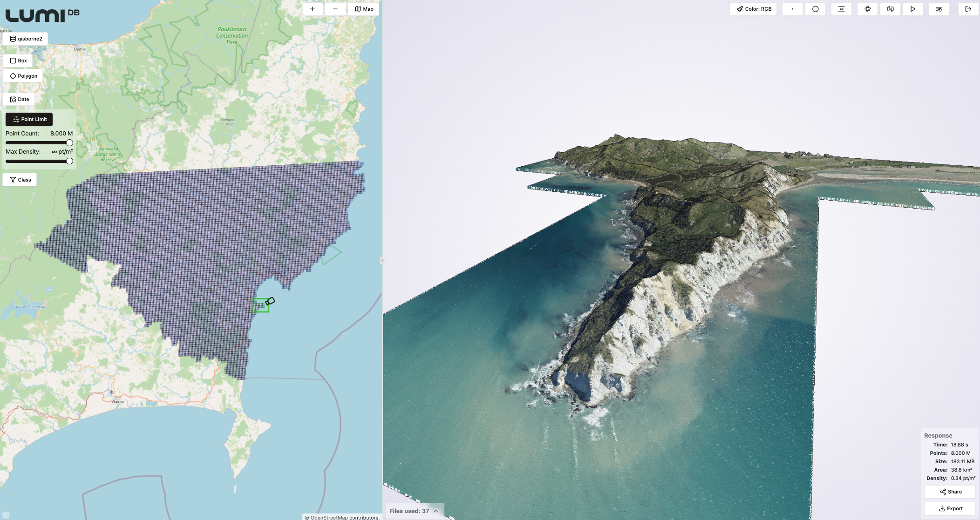This screenshot has height=520, width=980.
Task: Click the Response Area 38.8 km² value
Action: pos(961,470)
